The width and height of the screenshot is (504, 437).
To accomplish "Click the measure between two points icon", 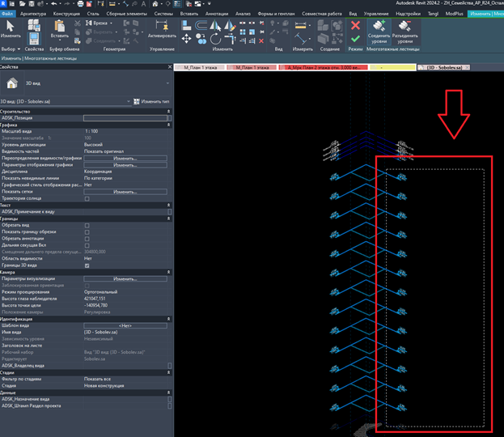I will 300,39.
